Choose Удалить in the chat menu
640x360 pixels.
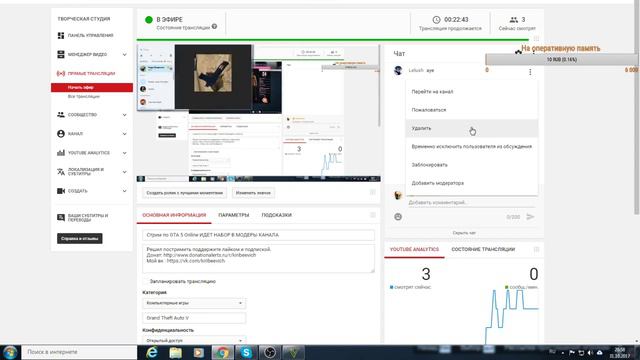point(471,128)
